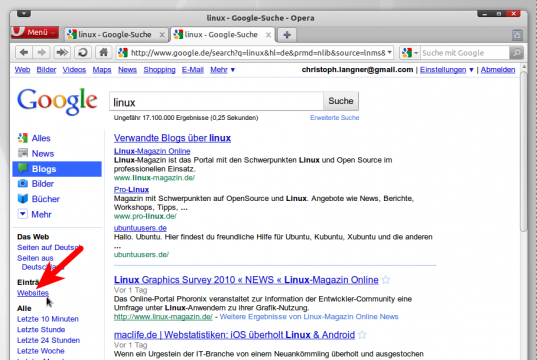Screen dimensions: 537x360
Task: Go back with the back arrow
Action: click(24, 53)
